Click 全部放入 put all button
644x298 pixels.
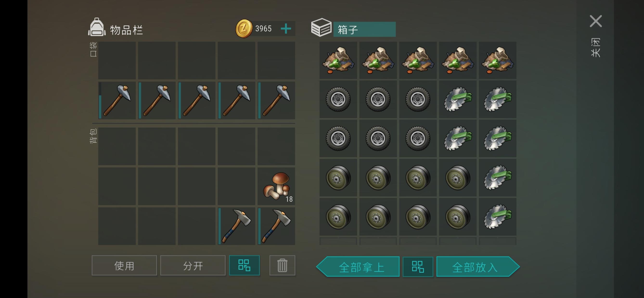(478, 267)
